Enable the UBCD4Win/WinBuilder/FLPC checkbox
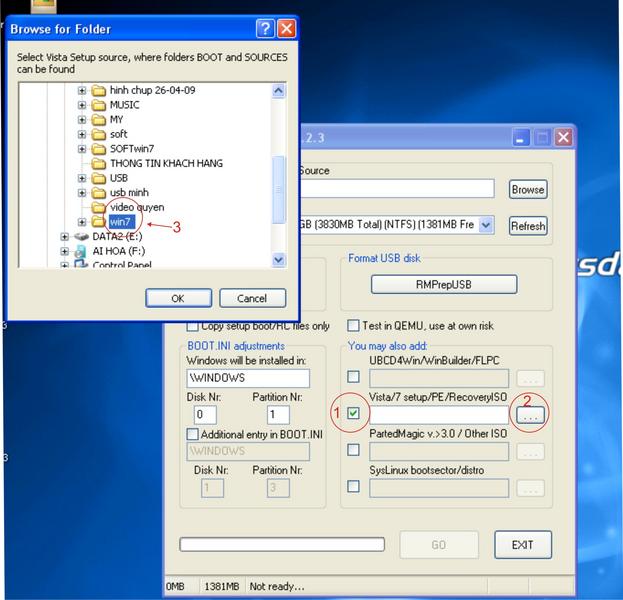Screen dimensions: 623x600 [354, 377]
